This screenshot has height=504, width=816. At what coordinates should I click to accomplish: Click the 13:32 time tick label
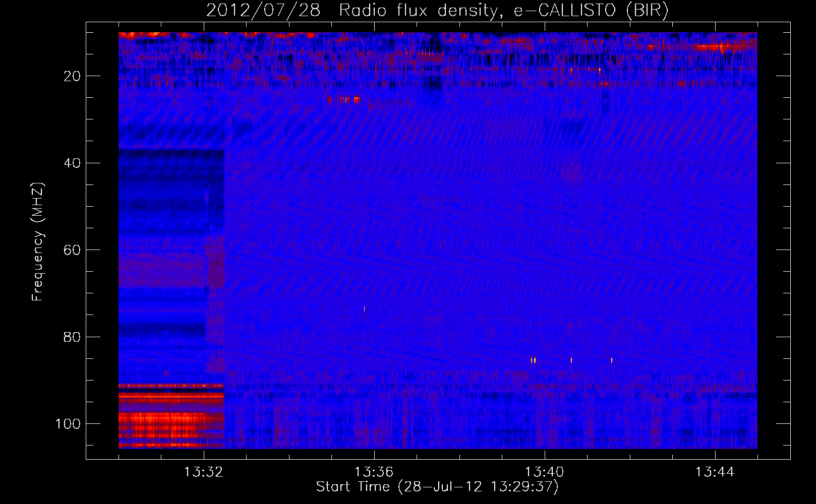pos(204,472)
